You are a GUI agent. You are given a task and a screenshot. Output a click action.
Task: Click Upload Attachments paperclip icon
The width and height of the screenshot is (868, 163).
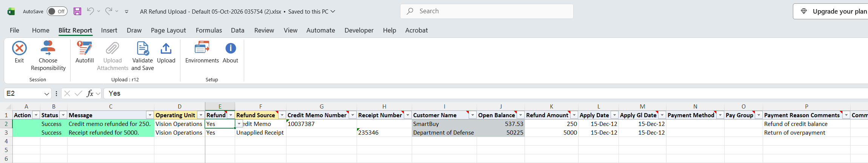click(112, 48)
